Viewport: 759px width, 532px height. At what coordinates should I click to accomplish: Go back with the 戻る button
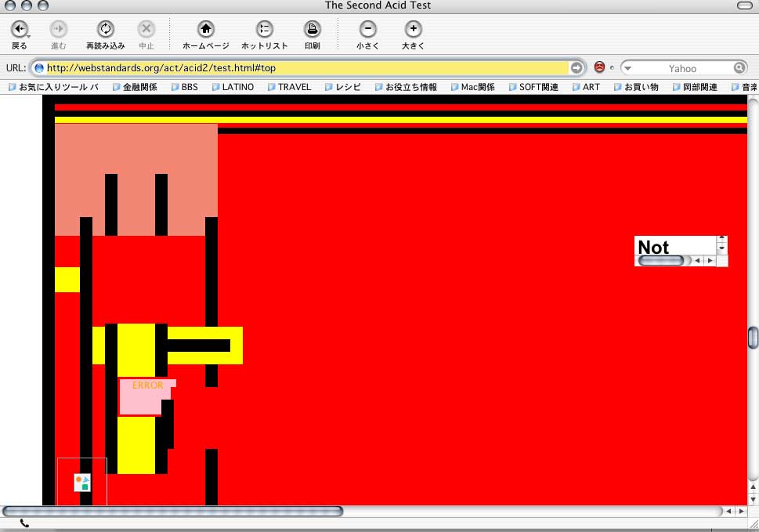[20, 34]
